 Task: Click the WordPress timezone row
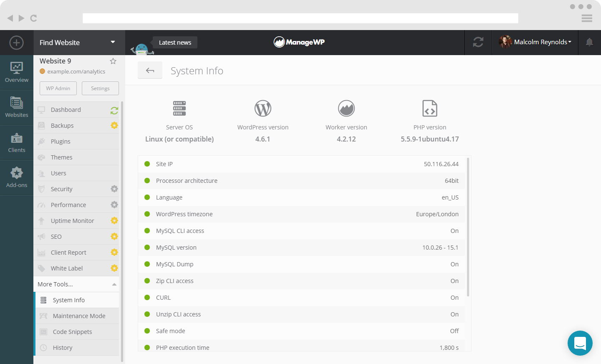302,214
